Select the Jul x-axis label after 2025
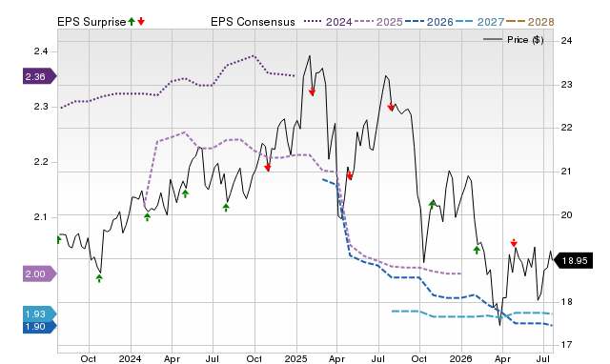The image size is (610, 364). tap(377, 358)
